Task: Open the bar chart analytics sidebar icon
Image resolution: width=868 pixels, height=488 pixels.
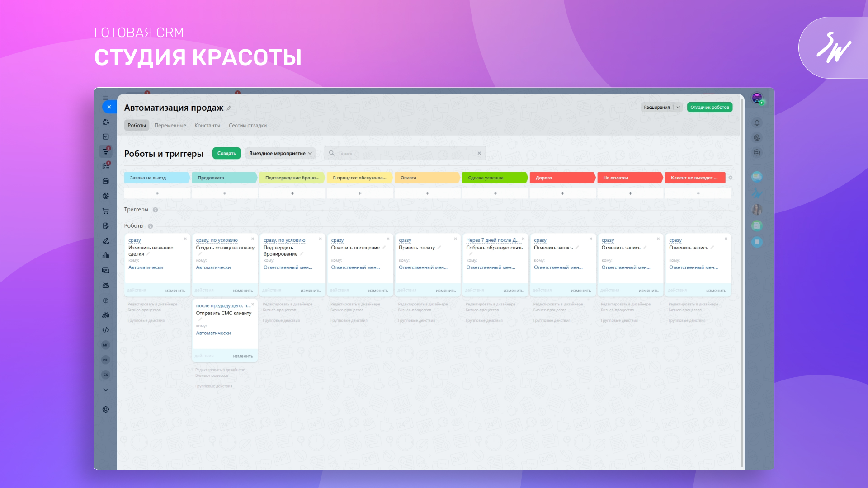Action: pos(106,256)
